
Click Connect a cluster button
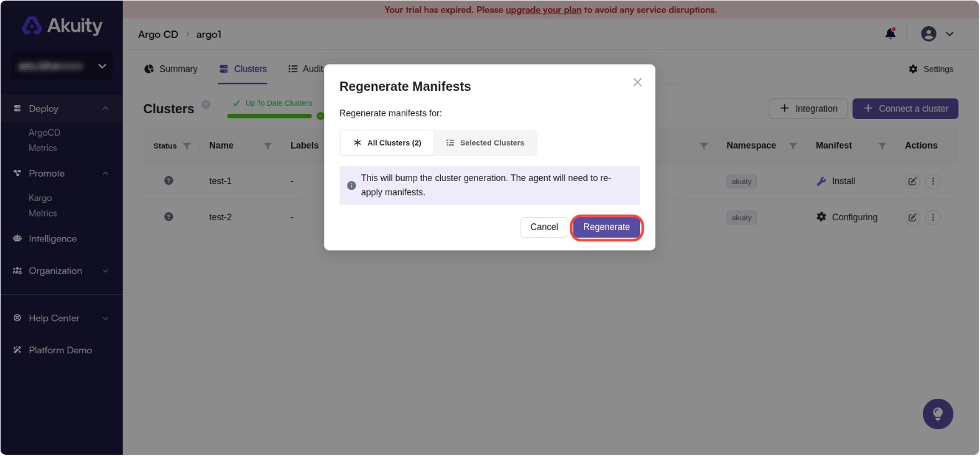(905, 108)
